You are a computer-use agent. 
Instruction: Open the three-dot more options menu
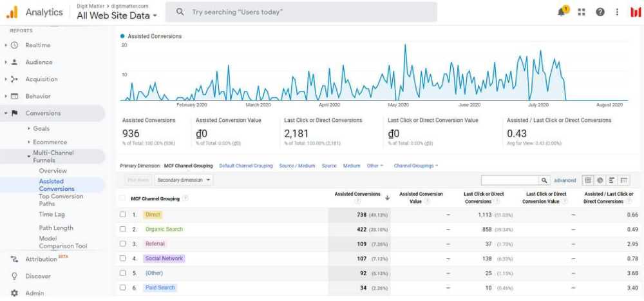pos(617,12)
